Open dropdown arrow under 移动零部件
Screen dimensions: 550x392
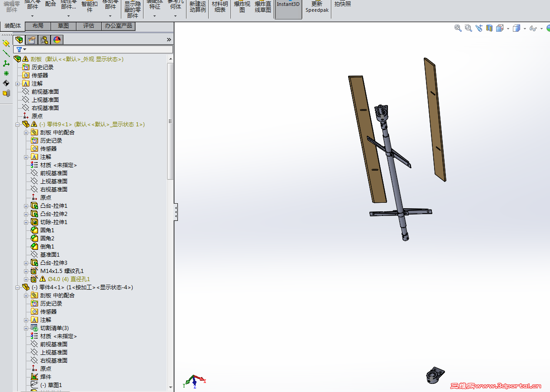click(110, 16)
